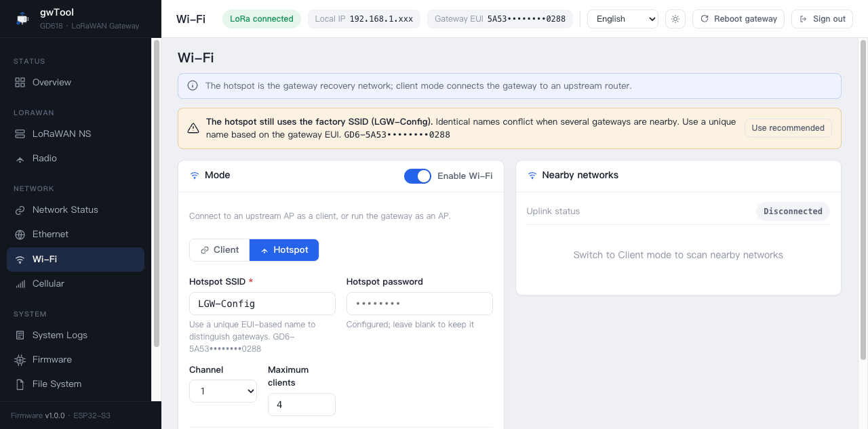Open the Overview page
Viewport: 868px width, 429px height.
tap(75, 82)
